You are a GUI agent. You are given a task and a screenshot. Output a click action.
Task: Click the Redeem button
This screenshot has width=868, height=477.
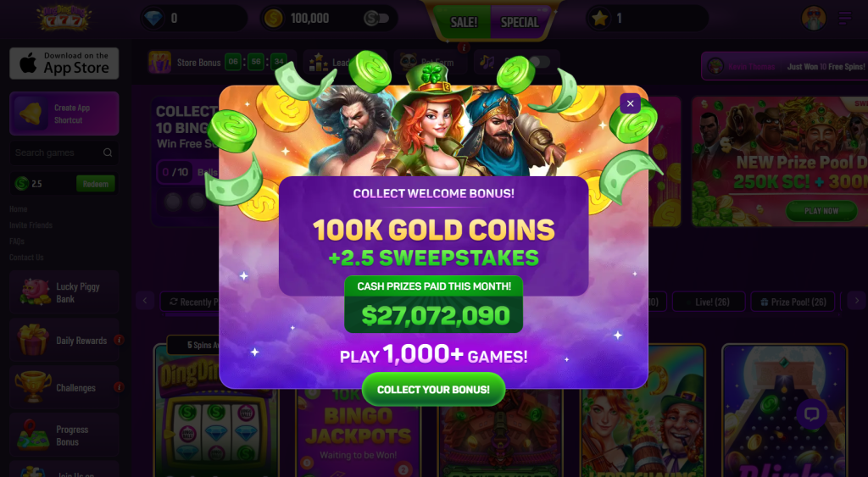(96, 184)
